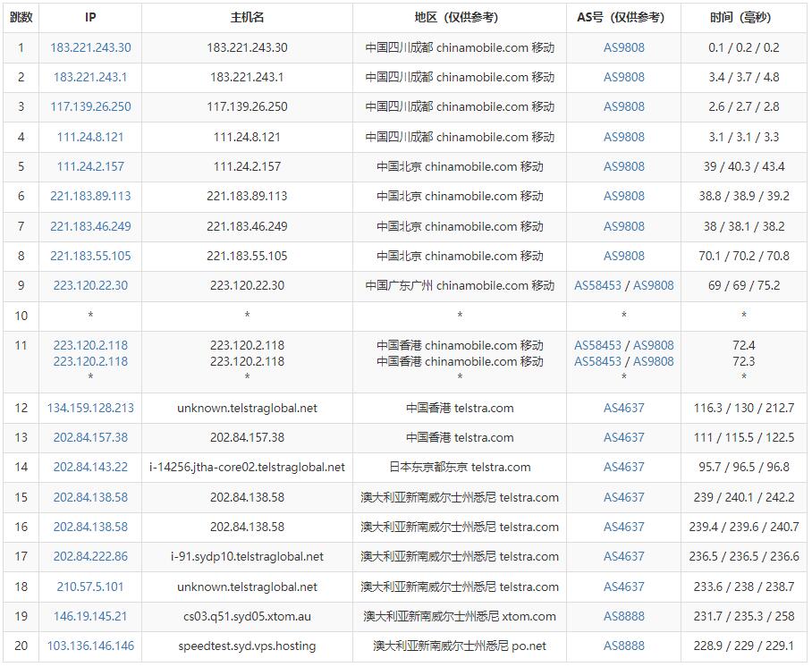Select hostname unknown.telstraglobal.net in hop 12
812x667 pixels.
247,408
